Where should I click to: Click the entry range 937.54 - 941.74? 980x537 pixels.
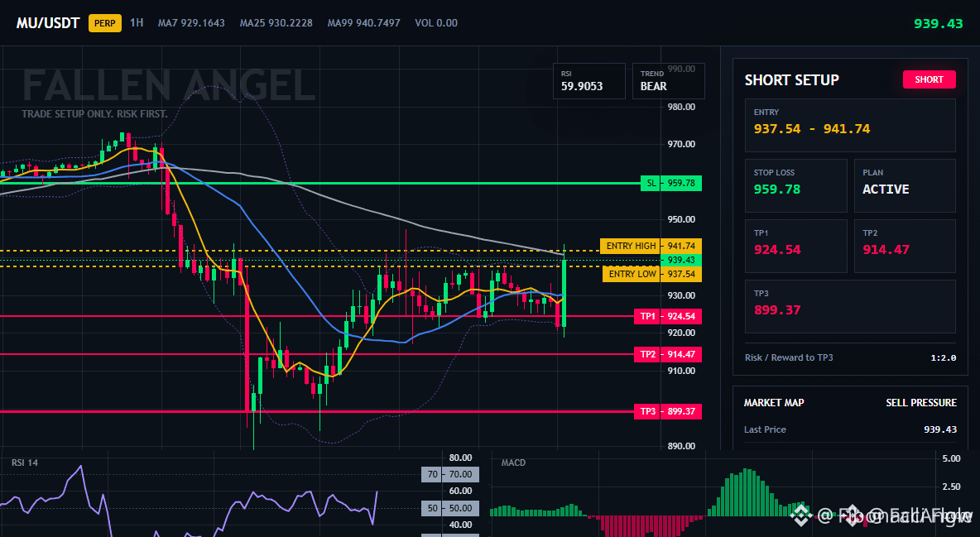(x=812, y=129)
